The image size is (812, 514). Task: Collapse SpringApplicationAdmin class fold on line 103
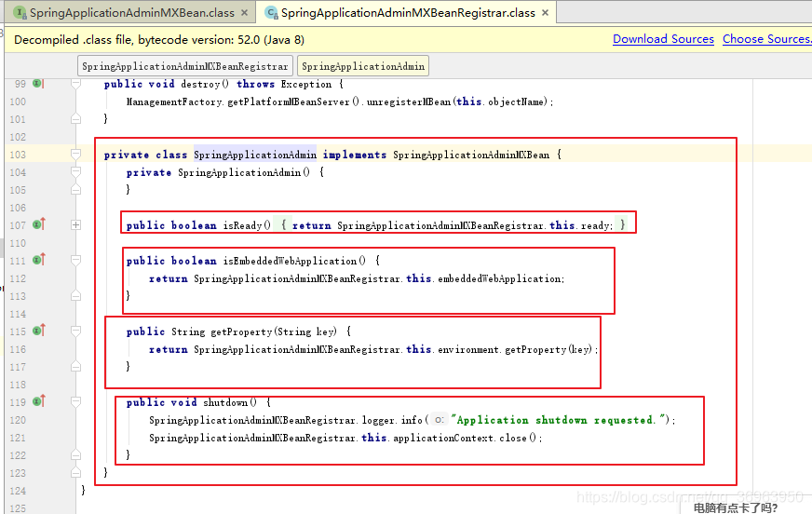click(75, 154)
